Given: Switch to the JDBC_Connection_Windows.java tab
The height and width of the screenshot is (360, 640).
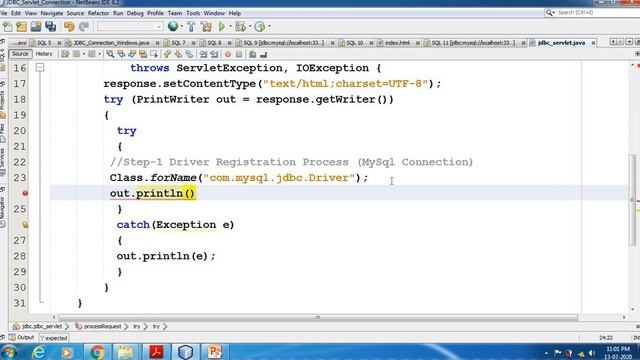Looking at the screenshot, I should (x=110, y=42).
